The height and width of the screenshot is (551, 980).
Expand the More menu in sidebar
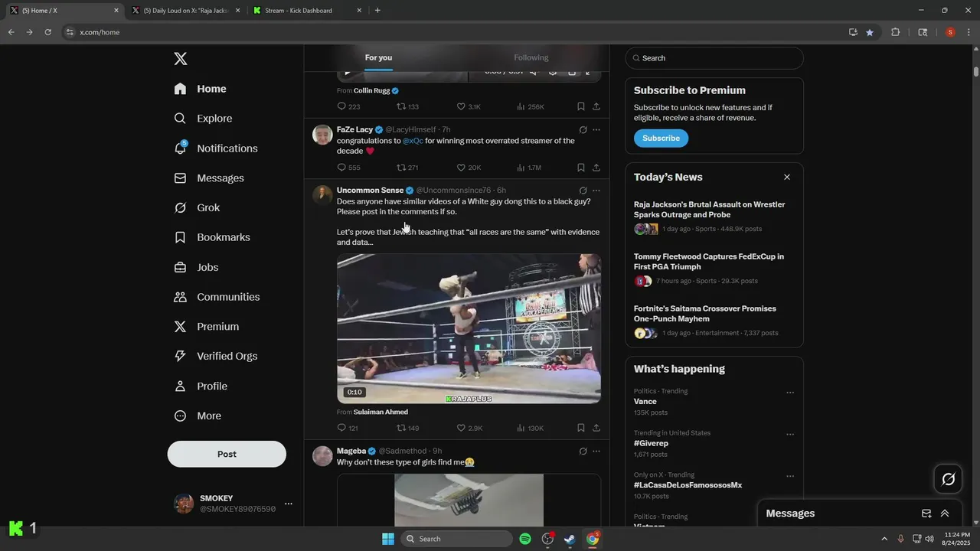tap(198, 416)
